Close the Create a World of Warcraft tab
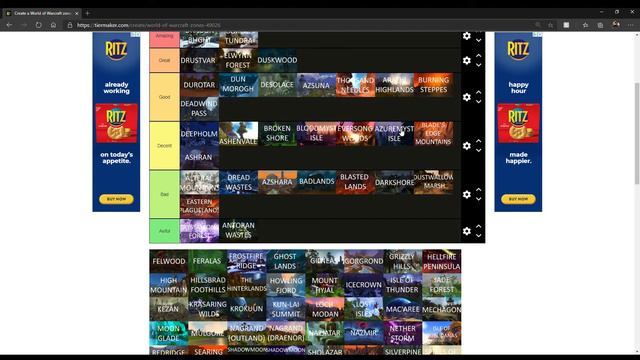Image resolution: width=640 pixels, height=360 pixels. (x=77, y=13)
